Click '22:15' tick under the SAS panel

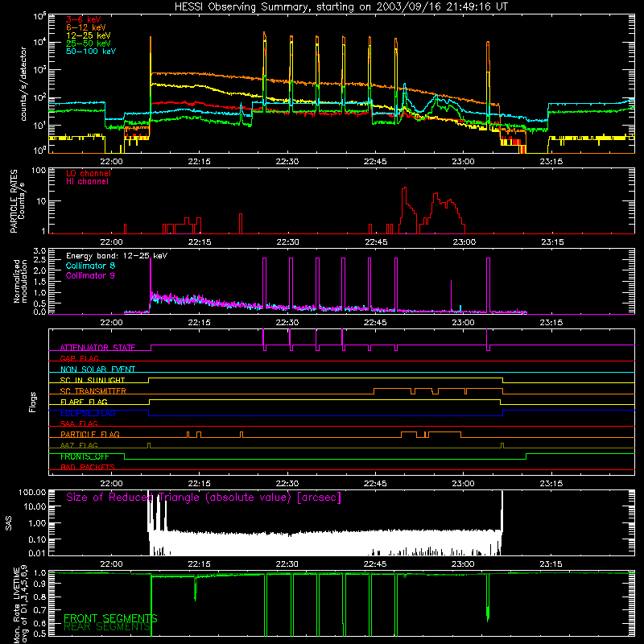(x=199, y=564)
